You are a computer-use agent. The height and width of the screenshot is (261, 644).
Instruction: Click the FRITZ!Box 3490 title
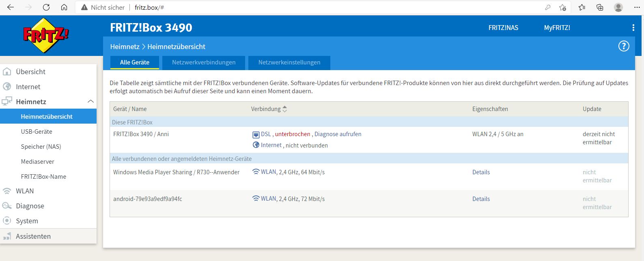point(151,28)
